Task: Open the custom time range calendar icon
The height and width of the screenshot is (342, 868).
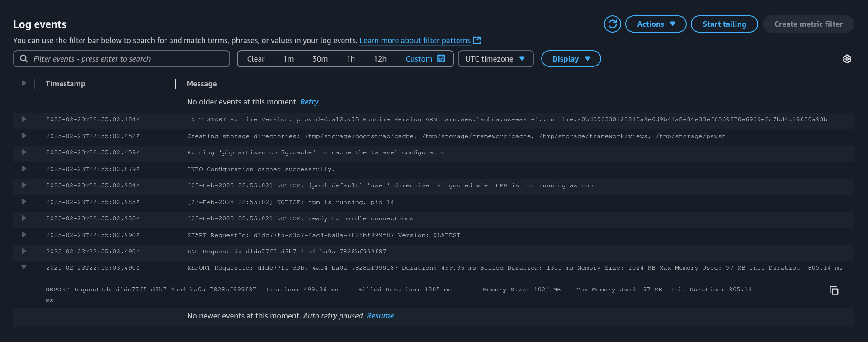Action: (x=441, y=58)
